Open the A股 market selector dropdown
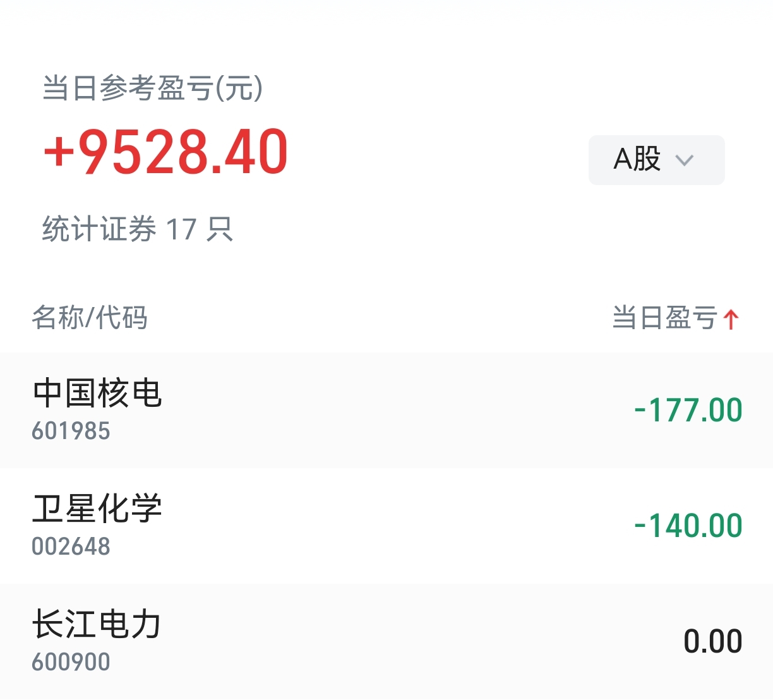Screen dimensions: 773x700 [656, 160]
